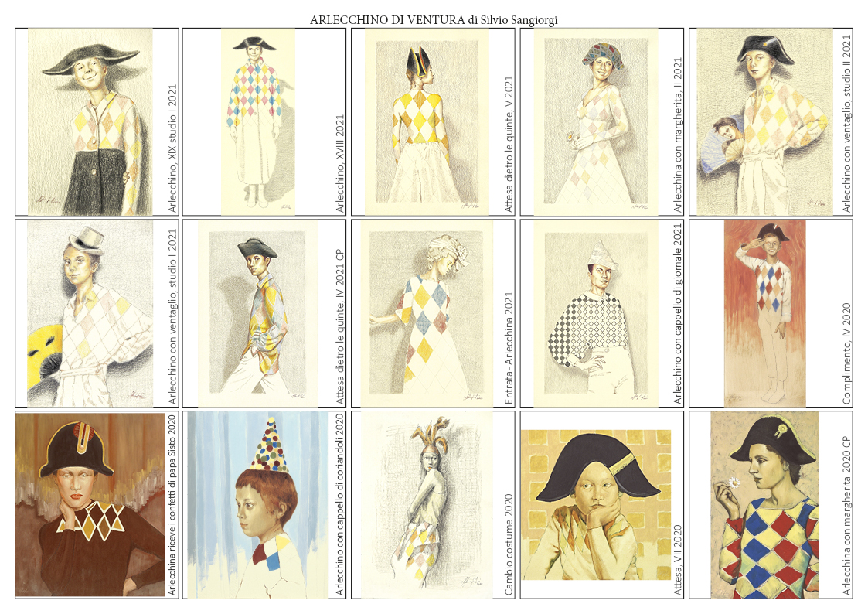
Task: Click the 'ARLECCHINO DI VENTURA' page title
Action: pyautogui.click(x=433, y=20)
